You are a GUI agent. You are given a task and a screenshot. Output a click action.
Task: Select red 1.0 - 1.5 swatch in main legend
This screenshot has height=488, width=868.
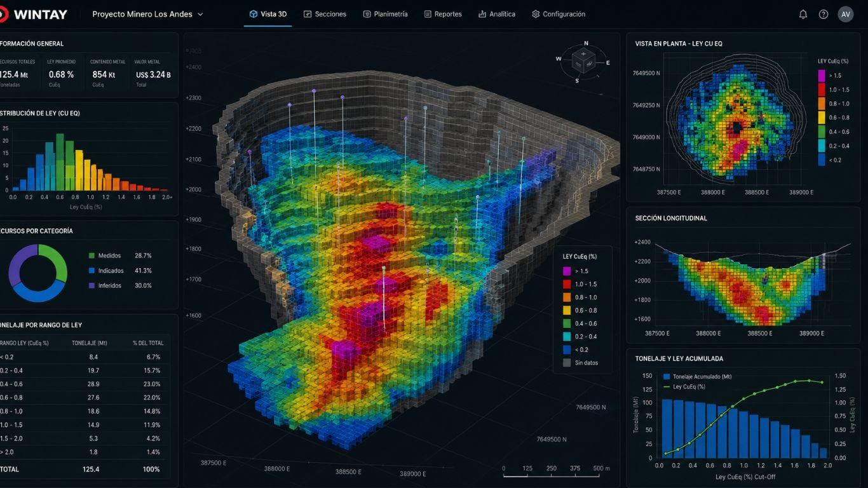click(x=567, y=284)
